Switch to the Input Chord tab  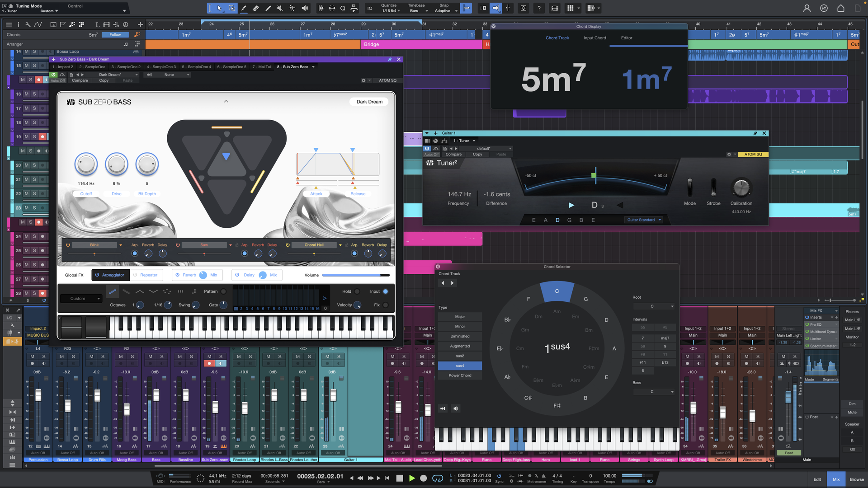click(x=594, y=38)
